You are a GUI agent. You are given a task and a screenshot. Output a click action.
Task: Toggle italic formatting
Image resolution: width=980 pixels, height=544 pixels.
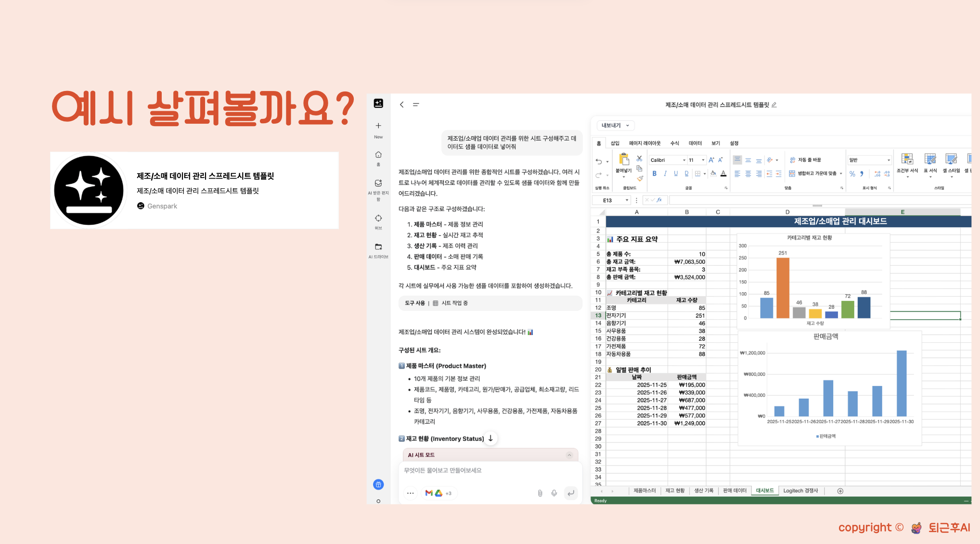click(x=665, y=173)
